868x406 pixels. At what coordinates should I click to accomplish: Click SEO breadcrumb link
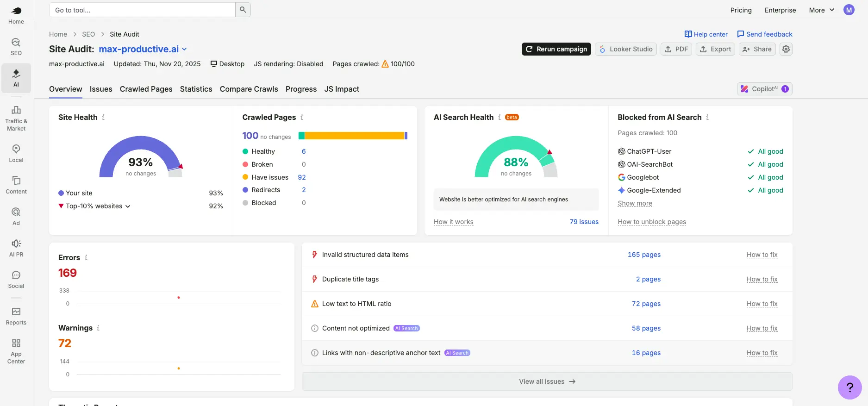point(88,34)
